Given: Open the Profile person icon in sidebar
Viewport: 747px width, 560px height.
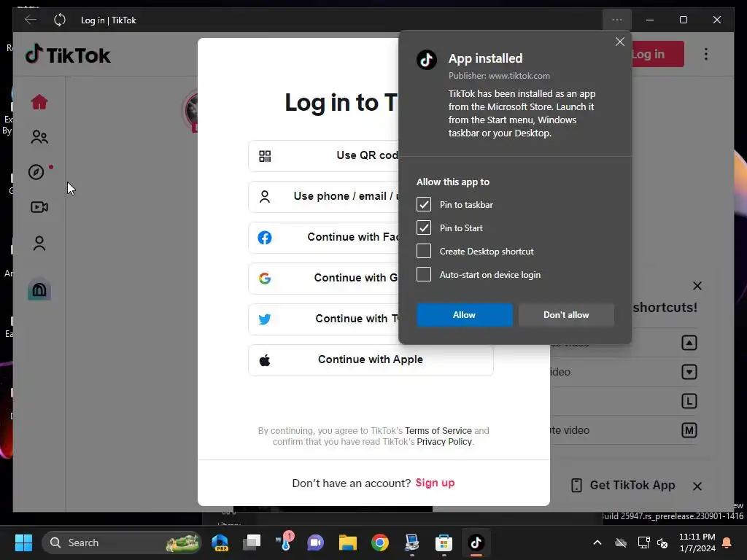Looking at the screenshot, I should 39,243.
